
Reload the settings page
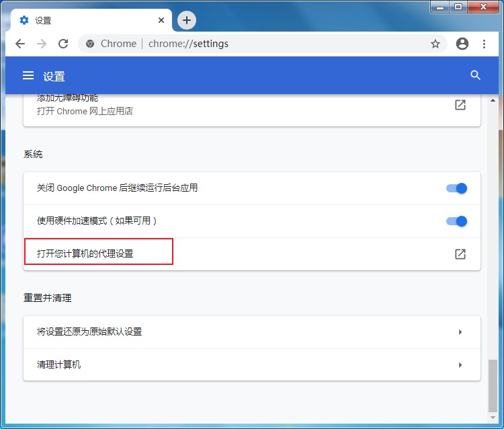(63, 44)
